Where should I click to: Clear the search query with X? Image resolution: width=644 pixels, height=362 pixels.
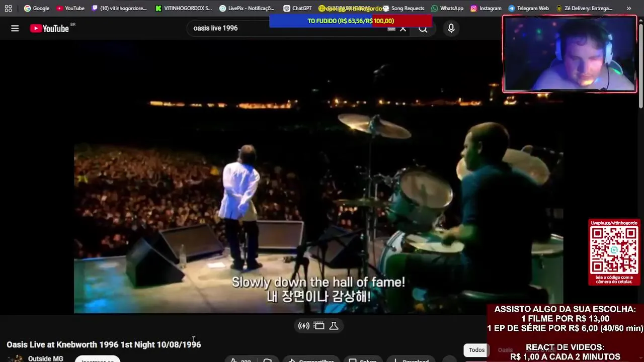coord(403,29)
